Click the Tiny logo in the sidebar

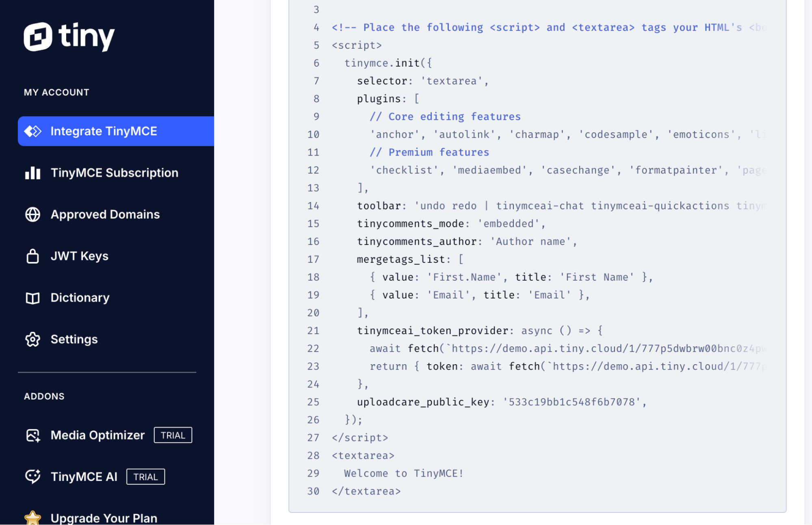(x=69, y=37)
